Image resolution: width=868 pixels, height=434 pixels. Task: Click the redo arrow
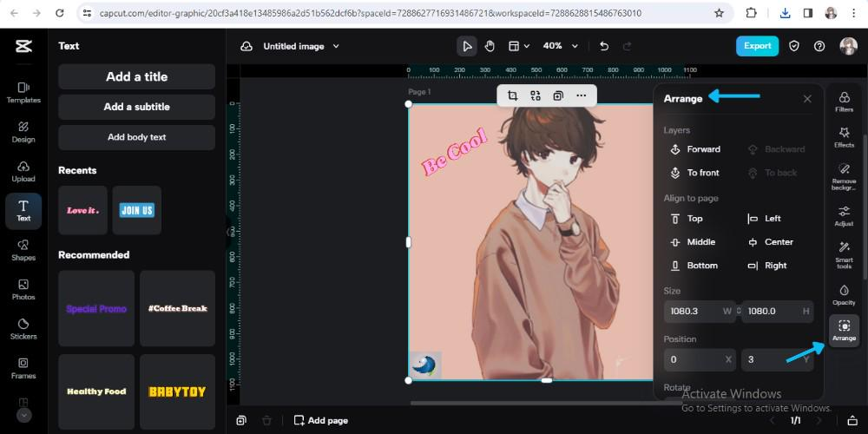tap(628, 47)
